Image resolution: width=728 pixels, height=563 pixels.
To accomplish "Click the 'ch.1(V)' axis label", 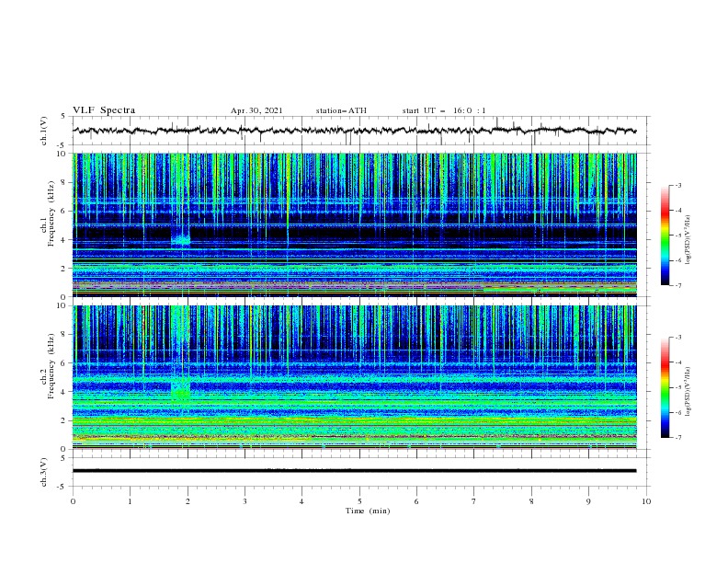I will 44,131.
